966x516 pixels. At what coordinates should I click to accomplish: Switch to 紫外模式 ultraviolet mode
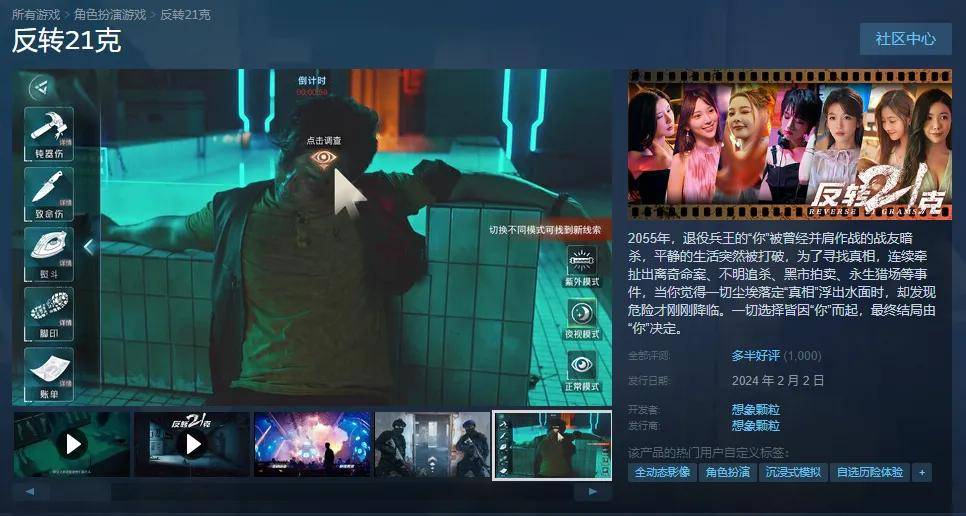click(582, 266)
